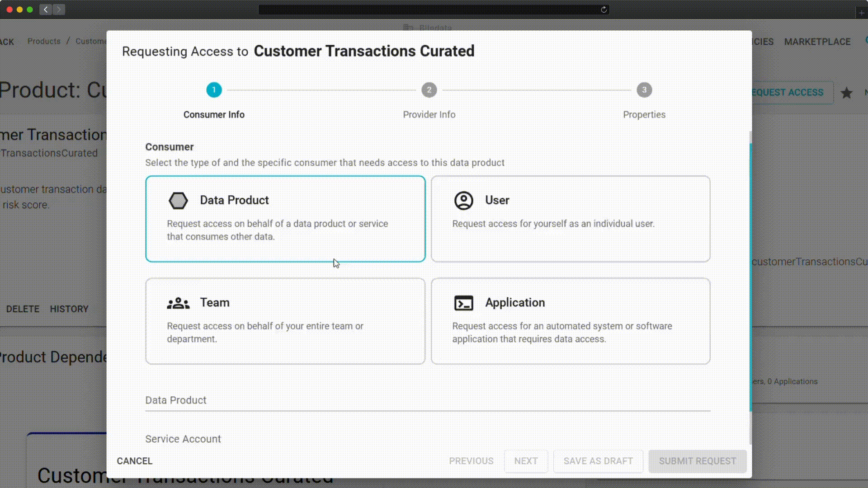Click text 'Request access for yourself as an individual user.'

click(553, 224)
